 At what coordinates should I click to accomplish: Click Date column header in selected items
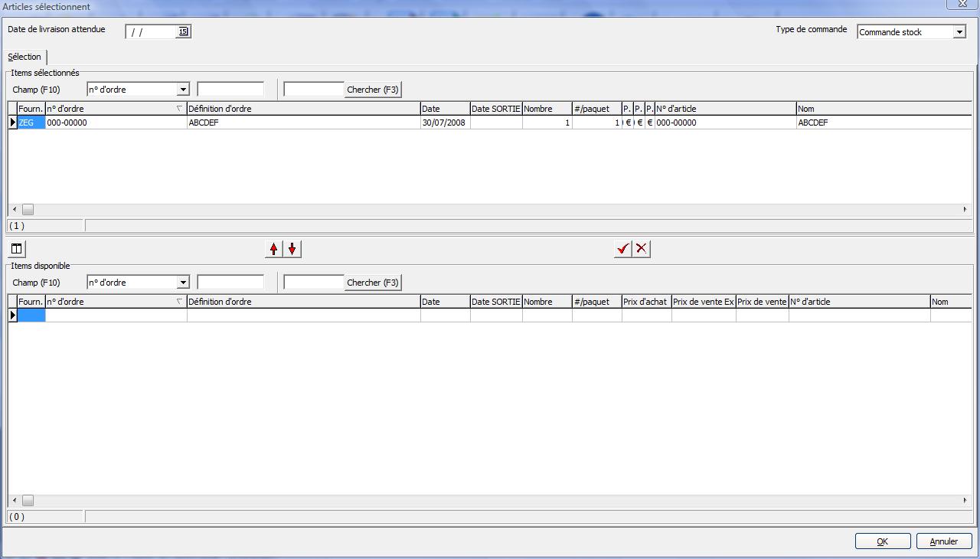coord(446,109)
